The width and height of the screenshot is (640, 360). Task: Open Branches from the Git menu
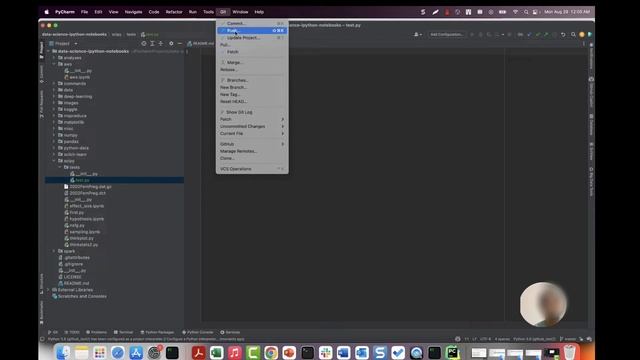(x=252, y=80)
